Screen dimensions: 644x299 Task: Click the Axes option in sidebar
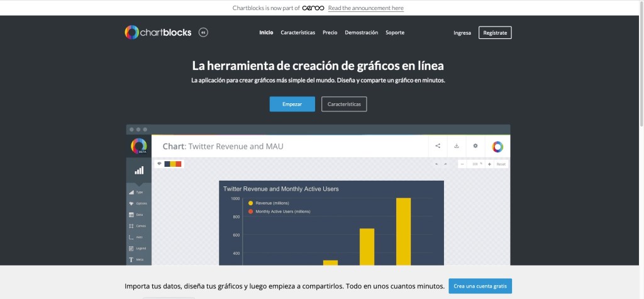[138, 237]
